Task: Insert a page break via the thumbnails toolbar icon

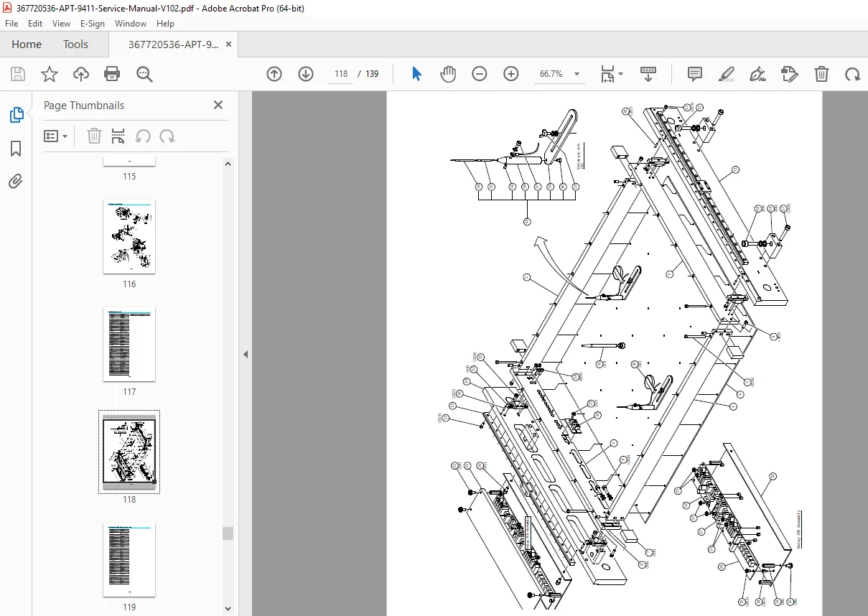Action: coord(118,136)
